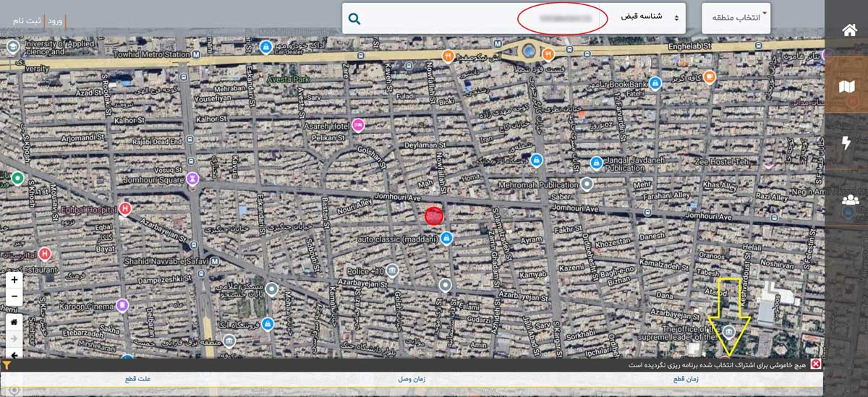
Task: Click the Book Bank blue marker
Action: (x=655, y=83)
